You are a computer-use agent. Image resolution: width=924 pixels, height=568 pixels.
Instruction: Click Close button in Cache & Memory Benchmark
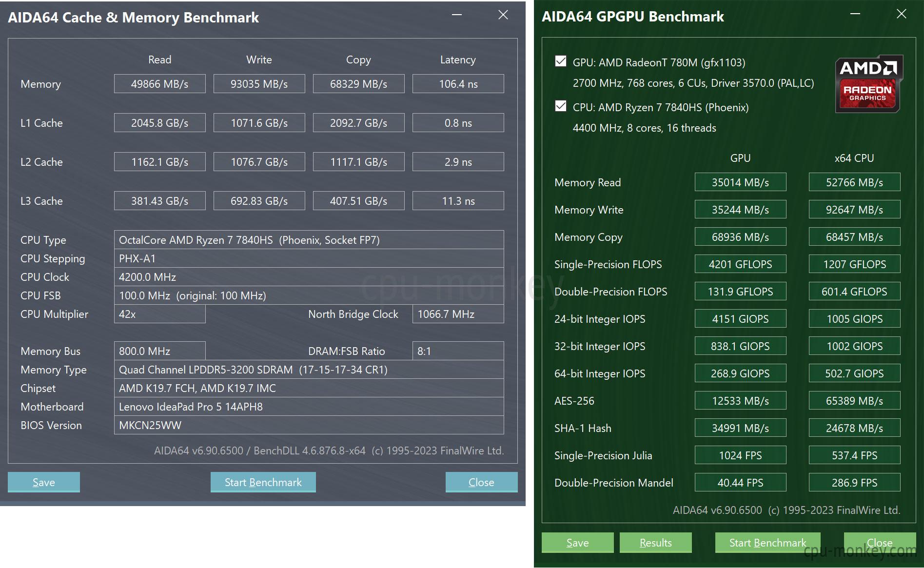[481, 482]
